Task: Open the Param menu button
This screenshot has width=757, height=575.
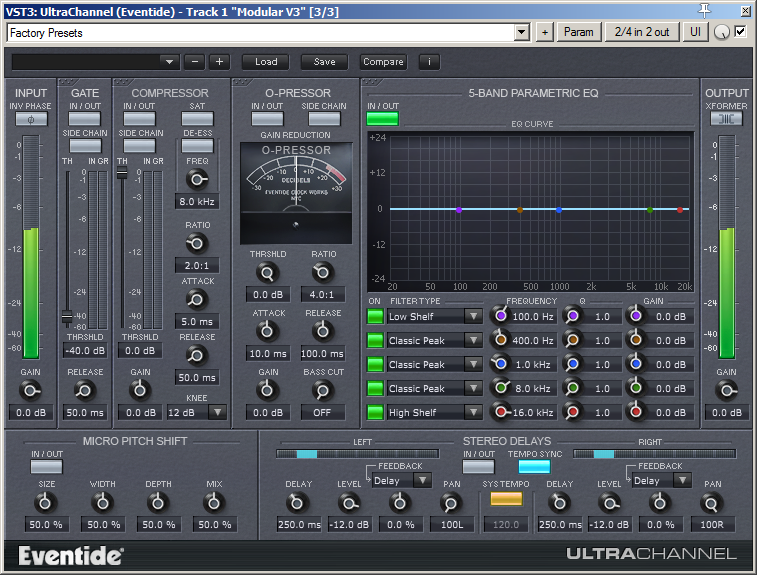Action: pyautogui.click(x=578, y=32)
